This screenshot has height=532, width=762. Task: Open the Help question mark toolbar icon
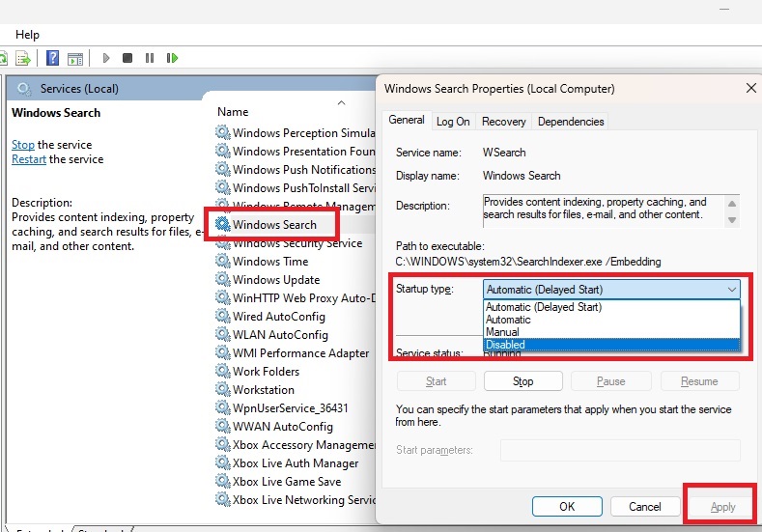(x=52, y=58)
